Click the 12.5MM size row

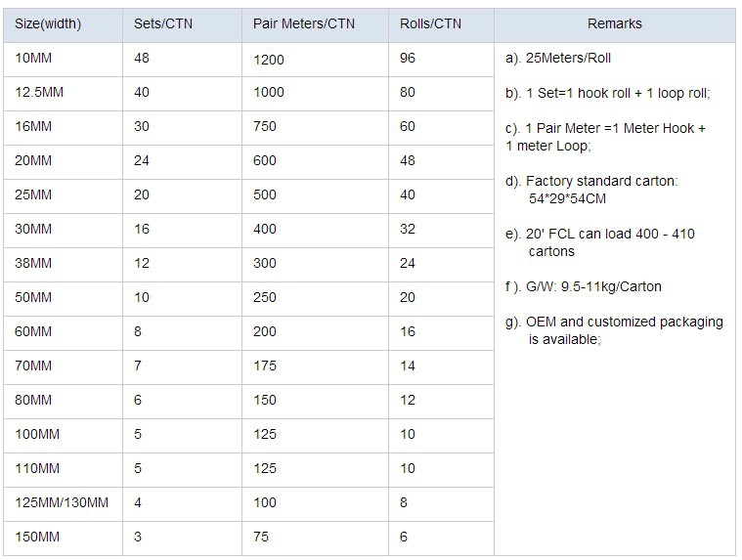point(249,94)
